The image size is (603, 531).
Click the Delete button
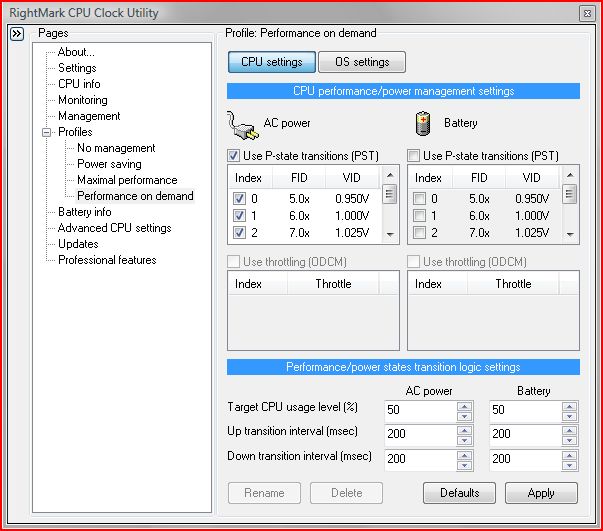pyautogui.click(x=346, y=493)
